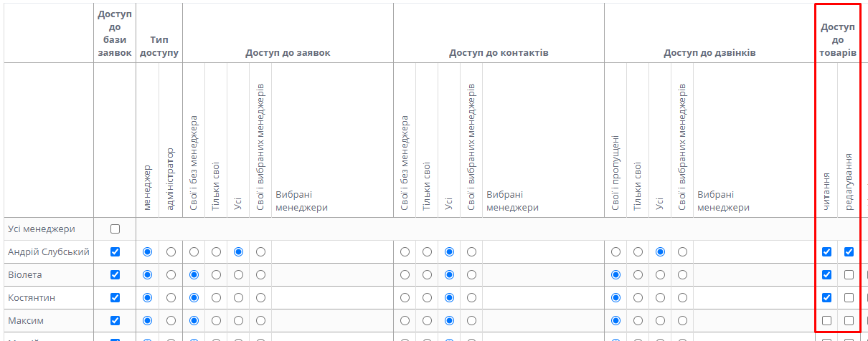Uncheck редагування goods access for Андрій Слубський
Viewport: 868px width, 341px height.
point(849,252)
